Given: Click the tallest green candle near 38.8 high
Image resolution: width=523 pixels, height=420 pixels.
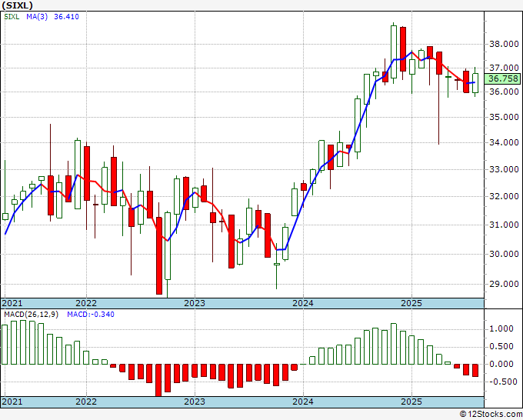Looking at the screenshot, I should click(x=394, y=52).
